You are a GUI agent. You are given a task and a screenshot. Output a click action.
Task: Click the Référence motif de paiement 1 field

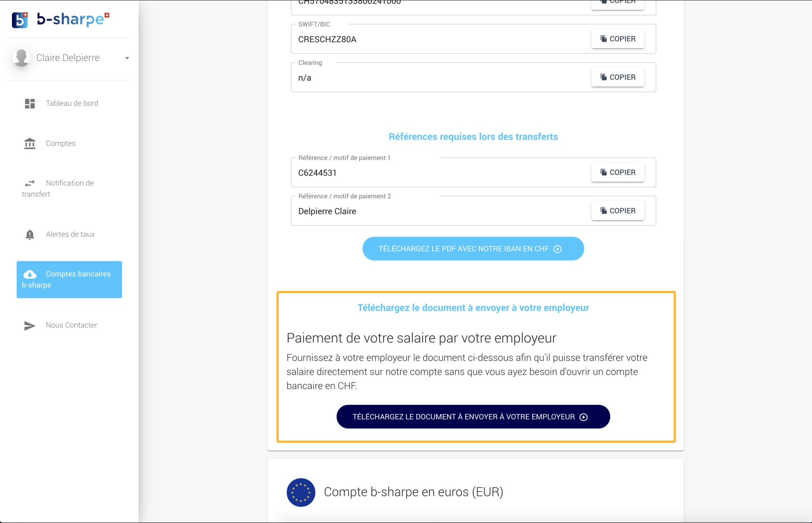pos(473,172)
